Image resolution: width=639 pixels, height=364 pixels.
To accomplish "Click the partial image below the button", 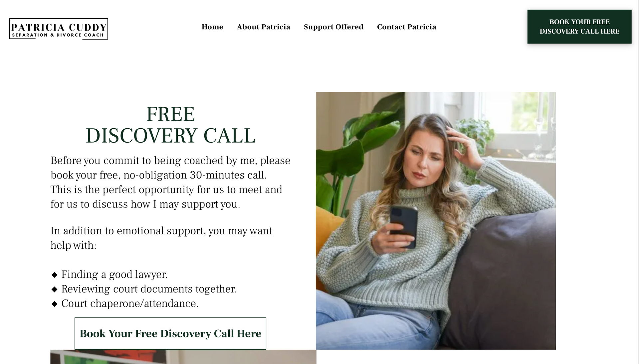I will 183,357.
